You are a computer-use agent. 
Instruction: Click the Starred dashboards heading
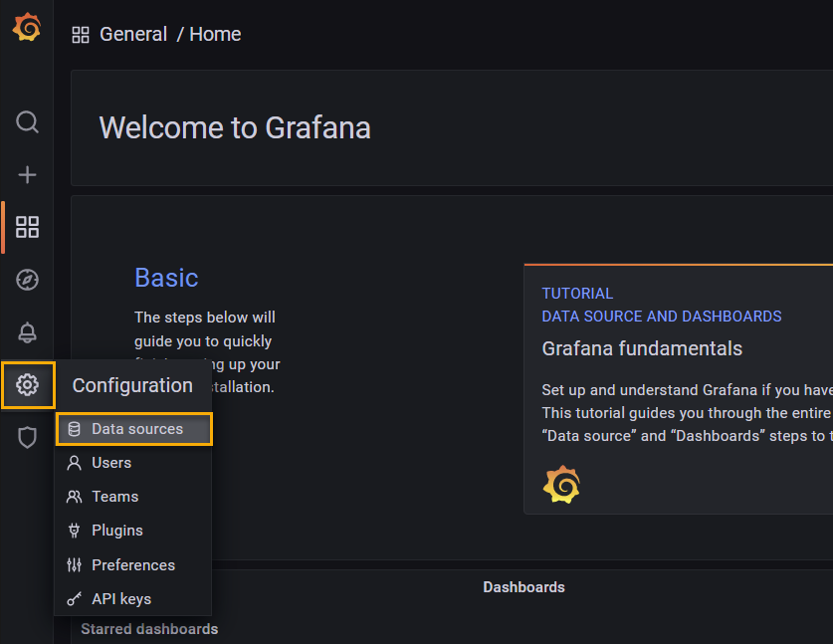pyautogui.click(x=149, y=629)
